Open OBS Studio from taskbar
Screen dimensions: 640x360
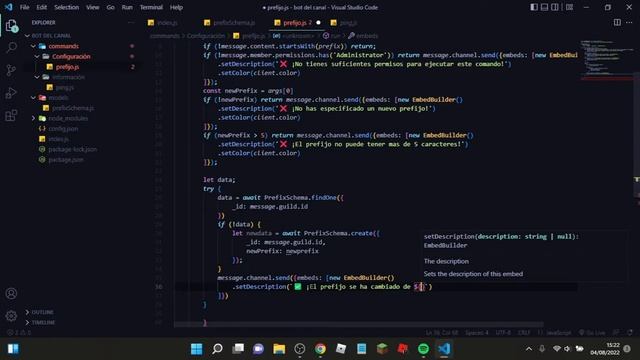[x=300, y=349]
